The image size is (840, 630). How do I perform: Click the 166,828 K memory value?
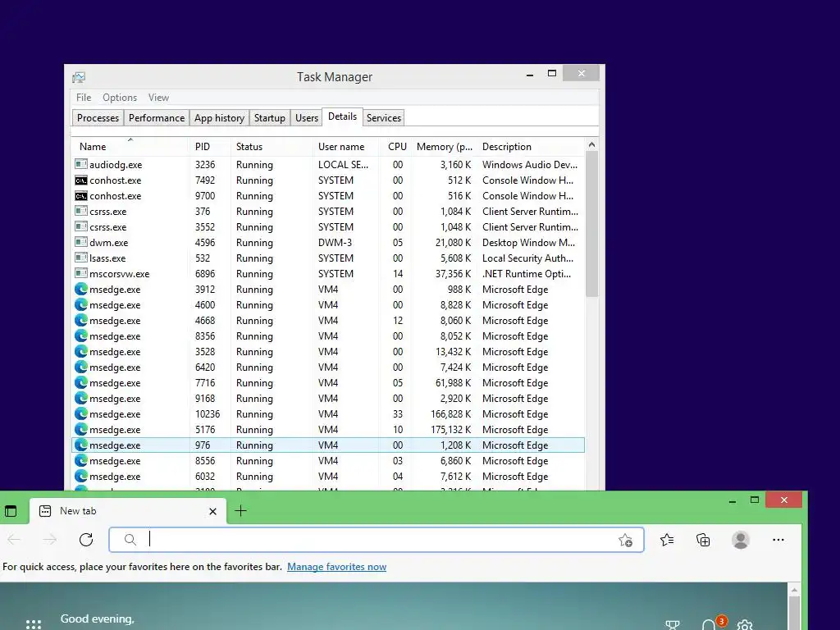click(450, 414)
